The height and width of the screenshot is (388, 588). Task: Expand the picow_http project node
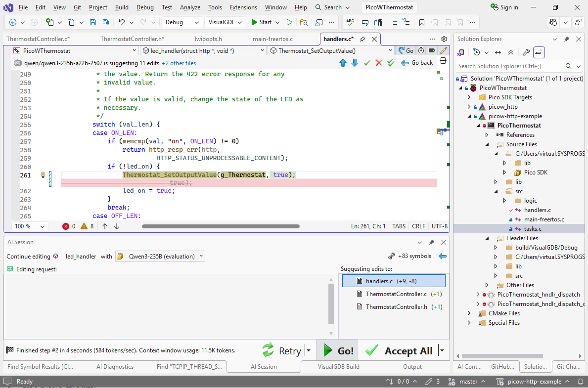[x=469, y=107]
